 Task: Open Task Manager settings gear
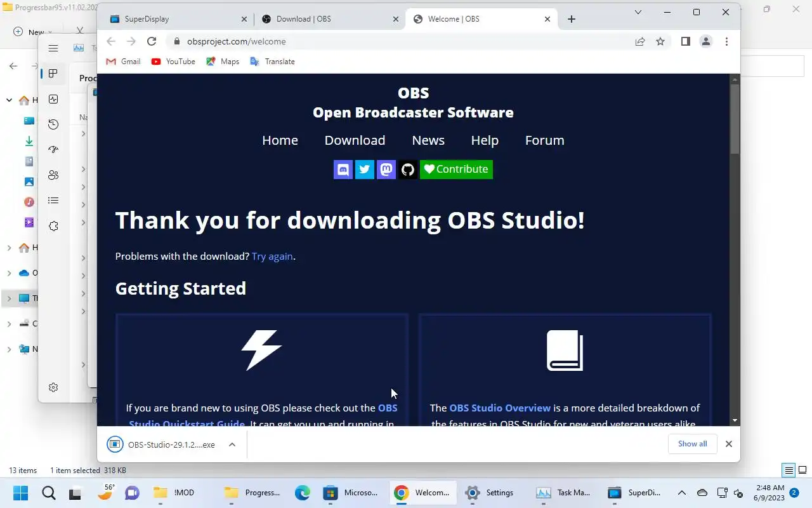tap(53, 387)
